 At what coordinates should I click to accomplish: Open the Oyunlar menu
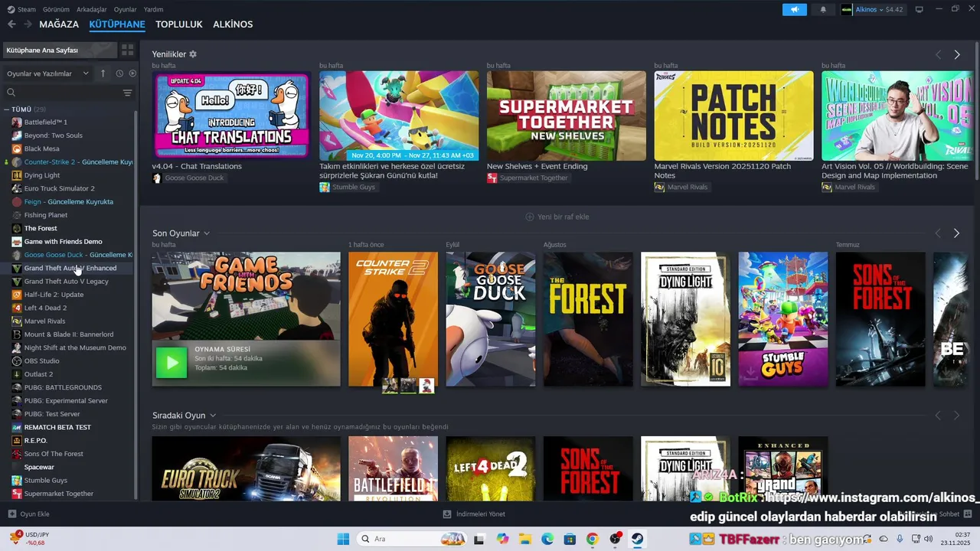(x=126, y=9)
